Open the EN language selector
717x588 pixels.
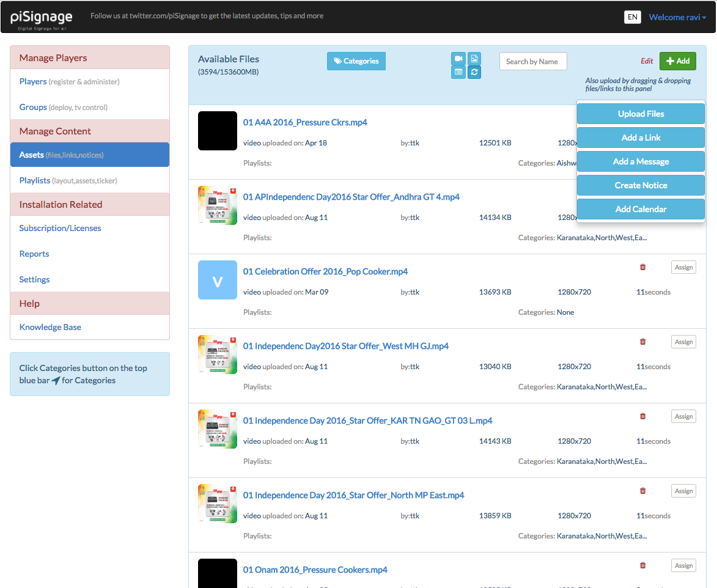(x=633, y=17)
